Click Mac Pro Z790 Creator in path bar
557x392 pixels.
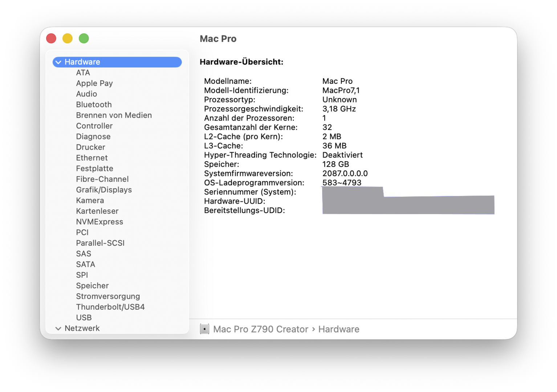tap(260, 329)
